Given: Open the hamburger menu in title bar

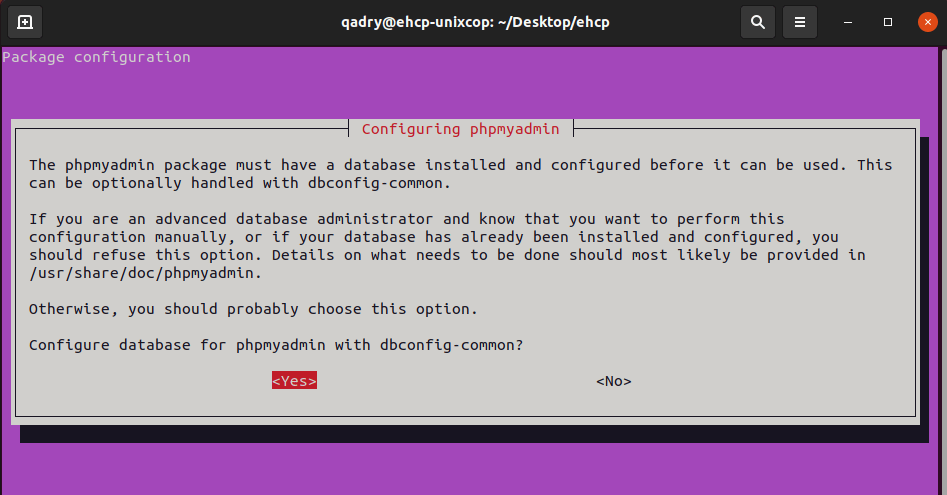Looking at the screenshot, I should click(800, 22).
